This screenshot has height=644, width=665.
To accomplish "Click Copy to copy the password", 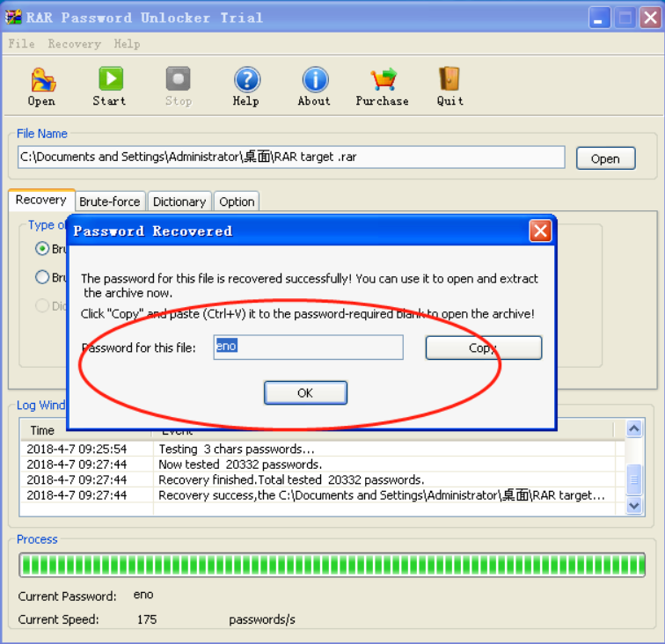I will (484, 348).
